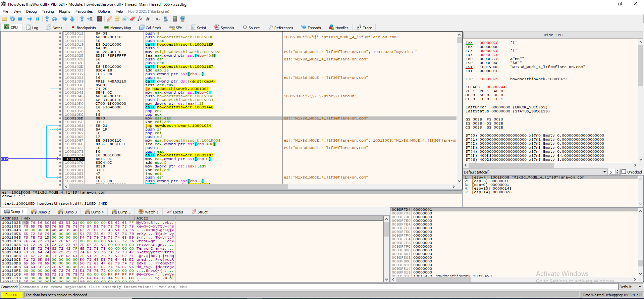644x299 pixels.
Task: Switch to the Symbols tab
Action: [224, 28]
